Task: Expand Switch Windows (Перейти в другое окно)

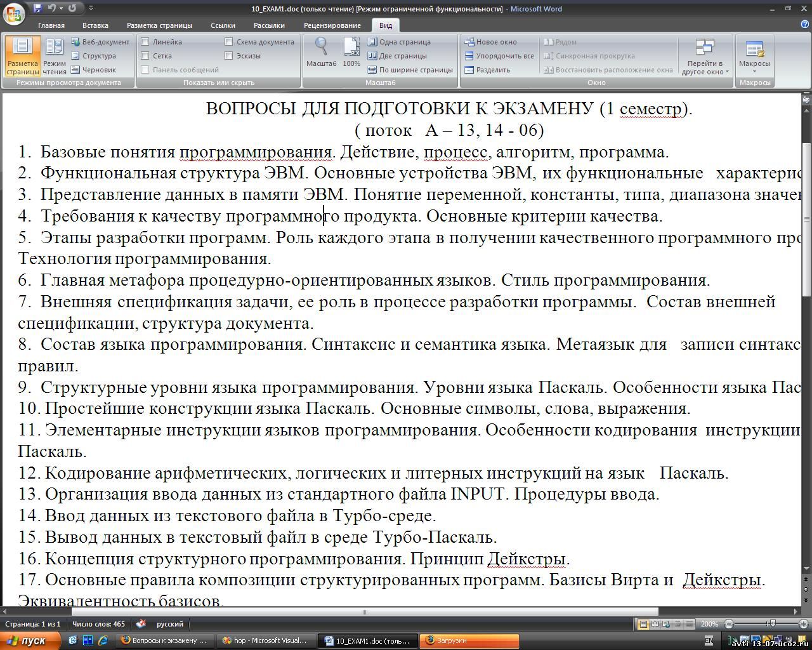Action: pyautogui.click(x=705, y=57)
